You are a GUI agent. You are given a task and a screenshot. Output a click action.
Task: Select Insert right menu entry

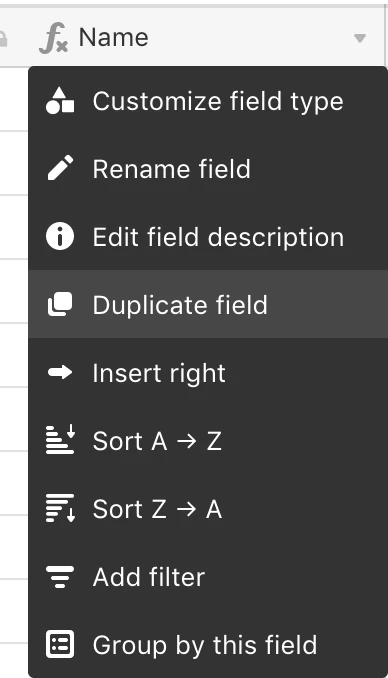[x=208, y=372]
